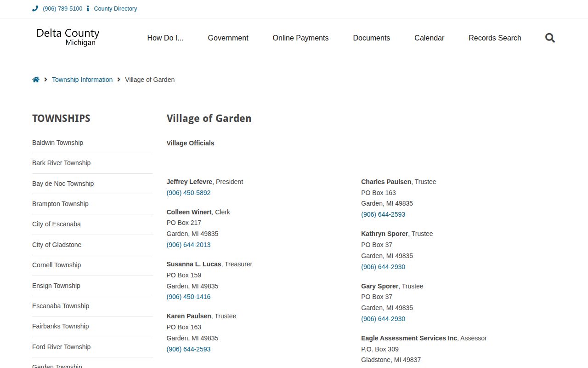
Task: Click Township Information breadcrumb link
Action: 82,80
